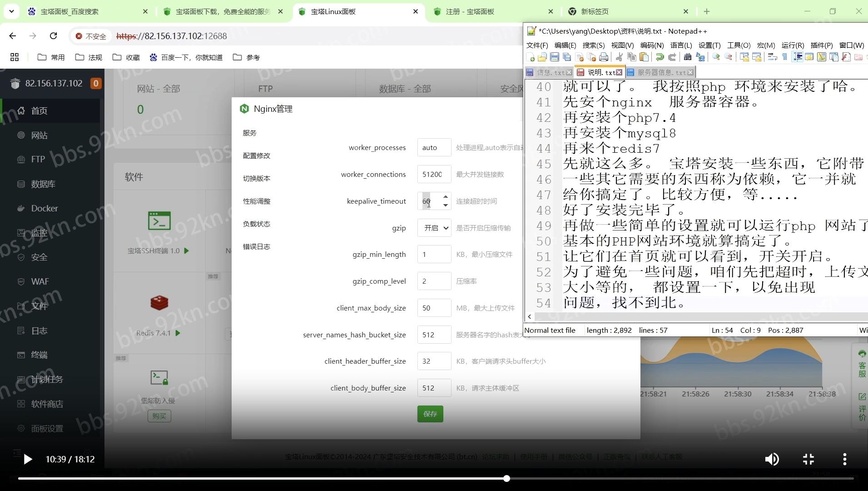Click the Save All icon in Notepad++
The width and height of the screenshot is (868, 491).
[x=567, y=57]
